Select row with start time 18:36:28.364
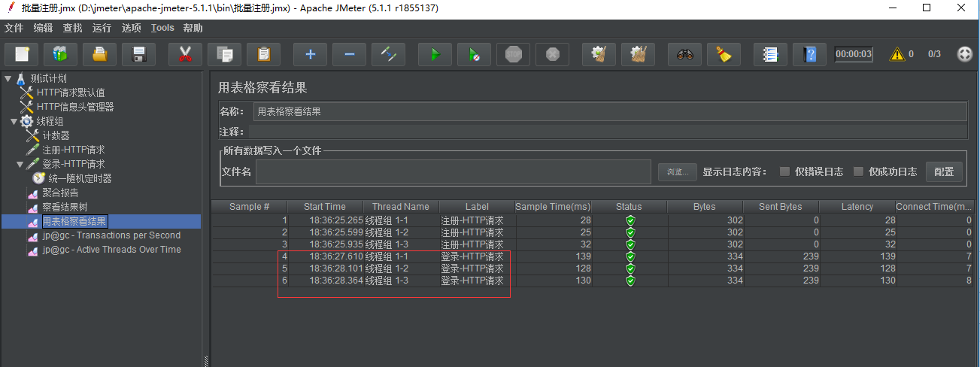The image size is (980, 367). tap(593, 281)
